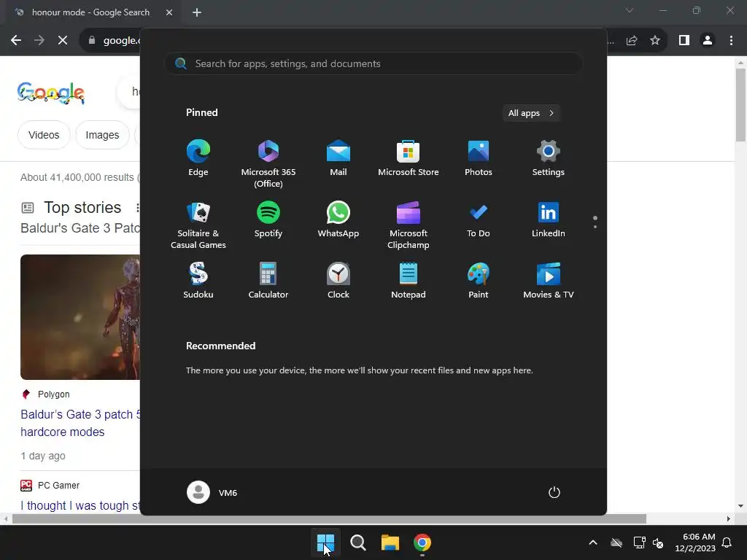Select the honour mode Google Search tab

coord(90,12)
